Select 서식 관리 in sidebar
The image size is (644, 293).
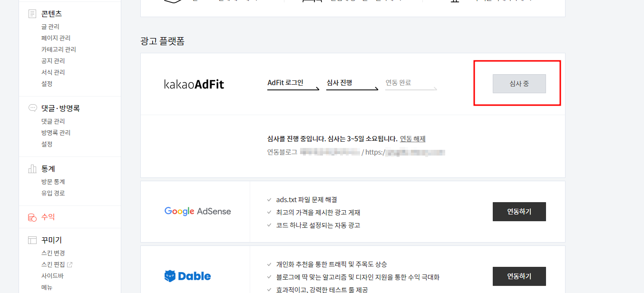(53, 72)
